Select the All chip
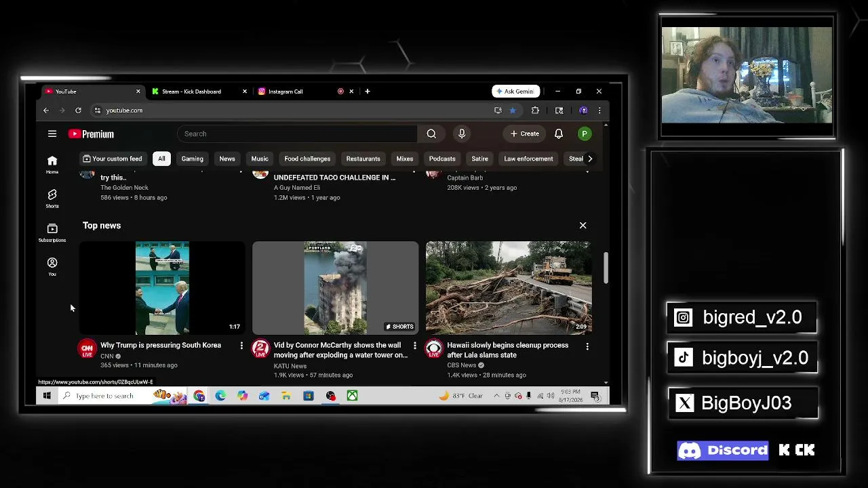This screenshot has height=488, width=868. [x=161, y=159]
